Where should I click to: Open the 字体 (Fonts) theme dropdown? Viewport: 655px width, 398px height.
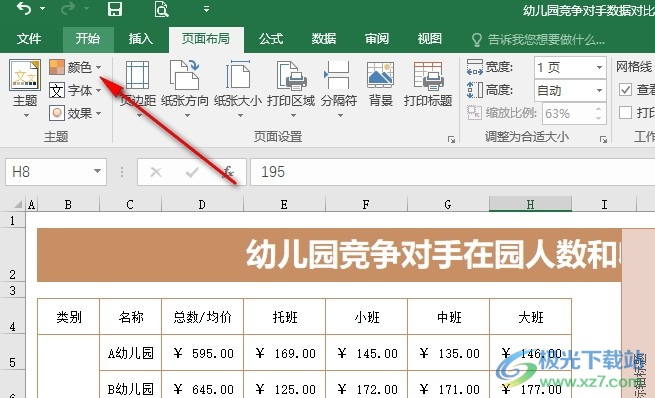coord(76,90)
